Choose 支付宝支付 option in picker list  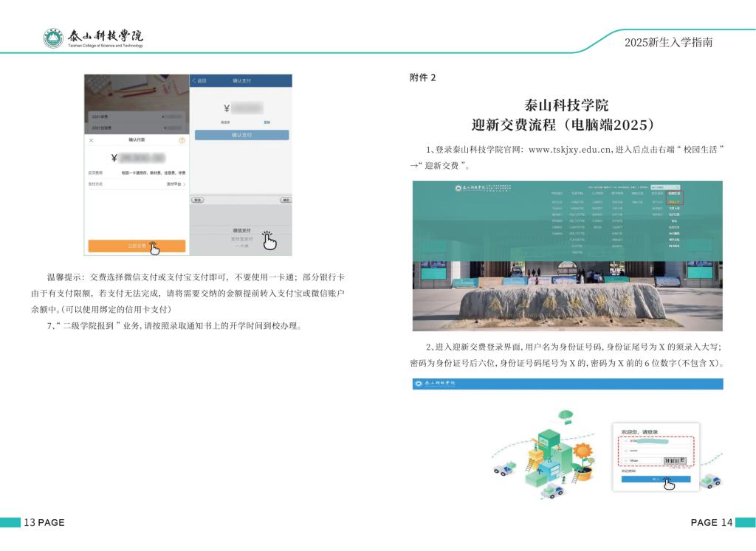tap(241, 239)
